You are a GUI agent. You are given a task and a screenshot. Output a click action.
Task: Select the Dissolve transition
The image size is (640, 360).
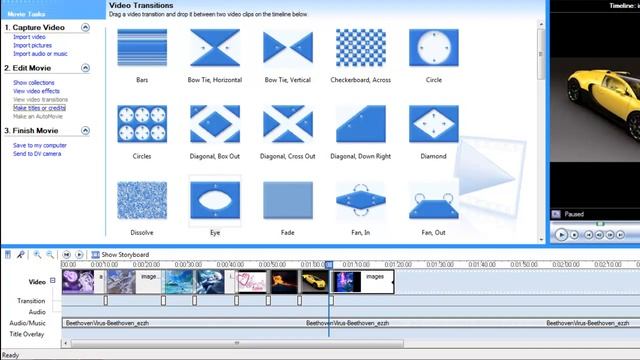point(142,200)
